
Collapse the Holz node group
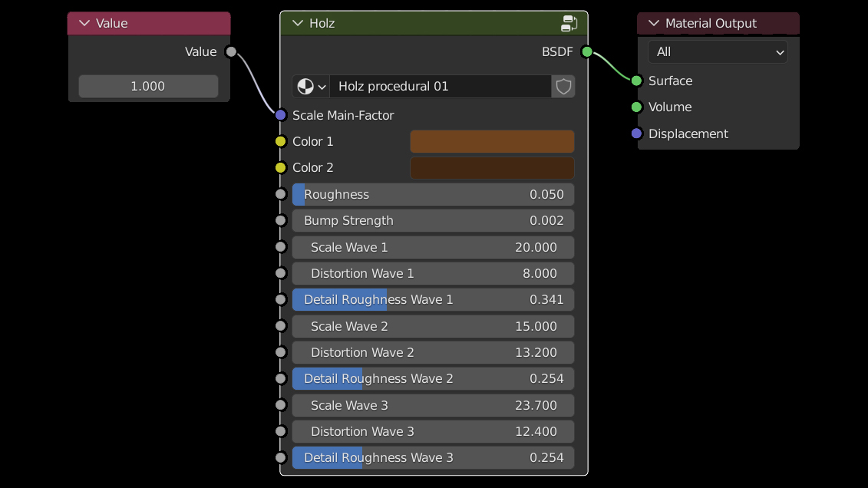(298, 23)
